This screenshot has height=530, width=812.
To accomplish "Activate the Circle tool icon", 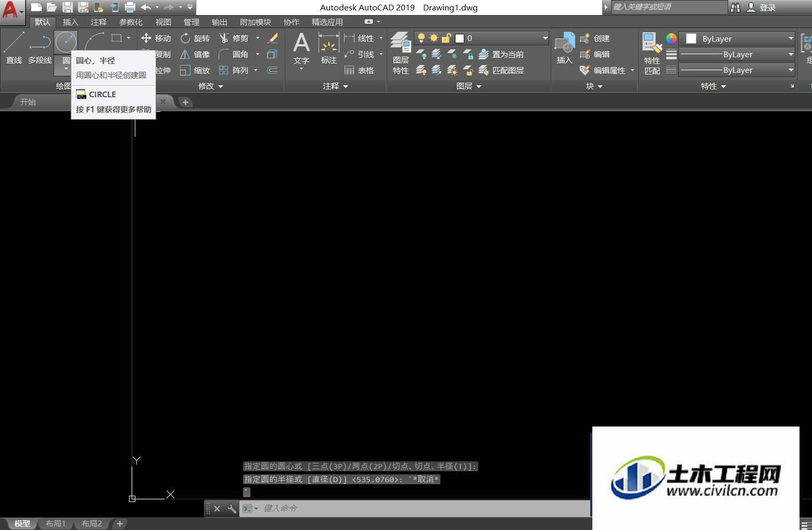I will click(x=66, y=42).
